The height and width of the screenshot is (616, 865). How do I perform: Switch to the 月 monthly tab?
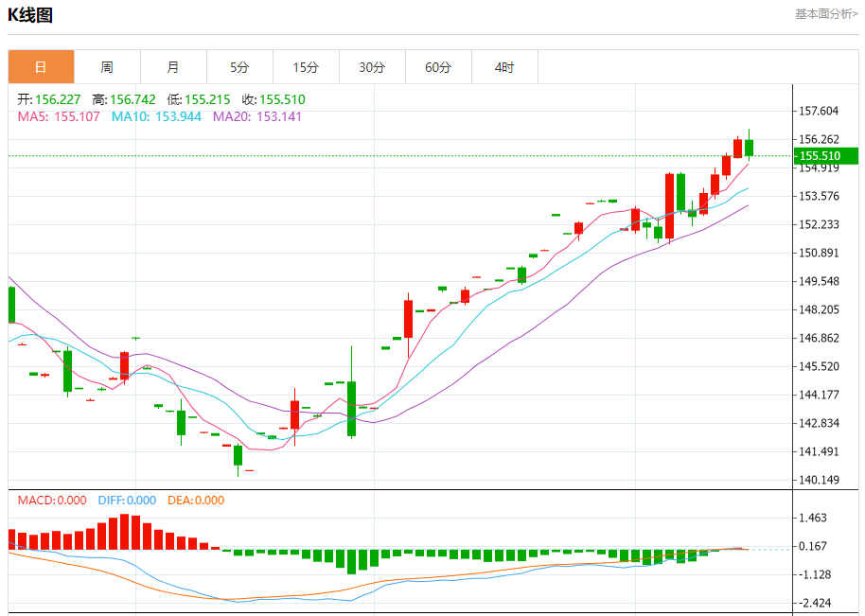[x=173, y=67]
